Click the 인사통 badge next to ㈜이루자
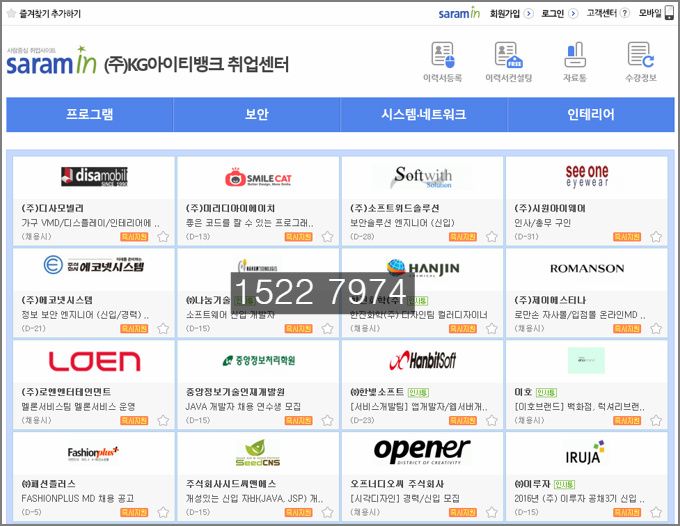Image resolution: width=680 pixels, height=526 pixels. click(x=564, y=485)
